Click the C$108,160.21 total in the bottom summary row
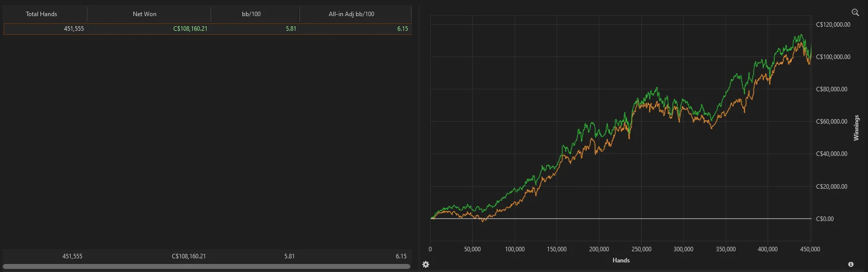 pos(189,256)
